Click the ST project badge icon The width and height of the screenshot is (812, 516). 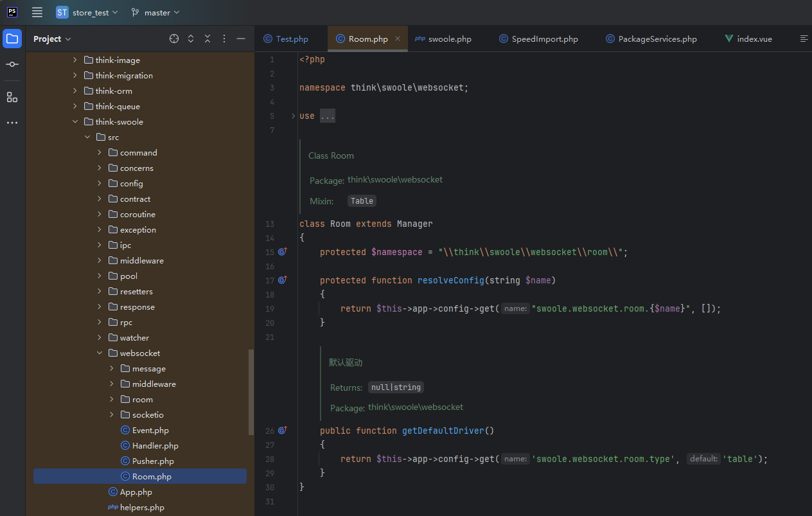(x=62, y=12)
